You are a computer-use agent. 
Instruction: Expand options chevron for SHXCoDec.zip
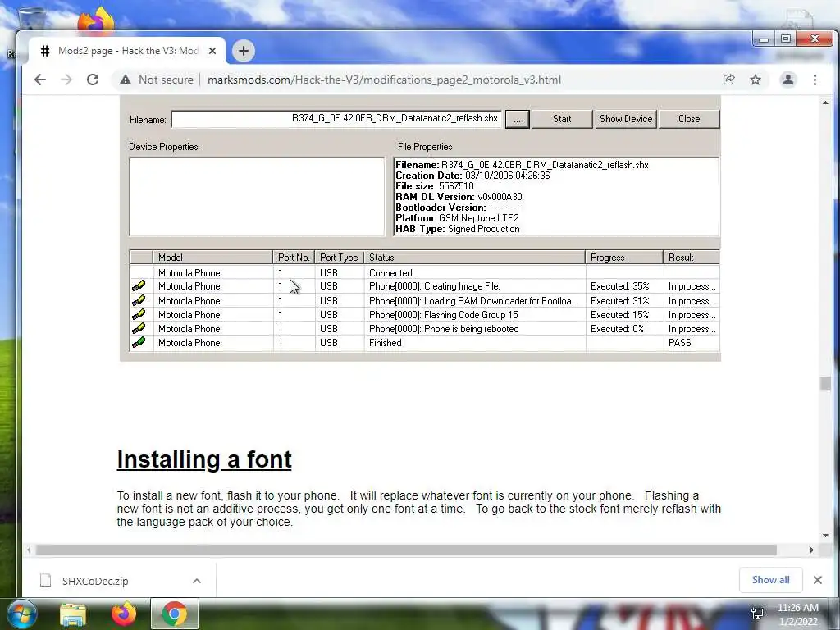click(197, 581)
